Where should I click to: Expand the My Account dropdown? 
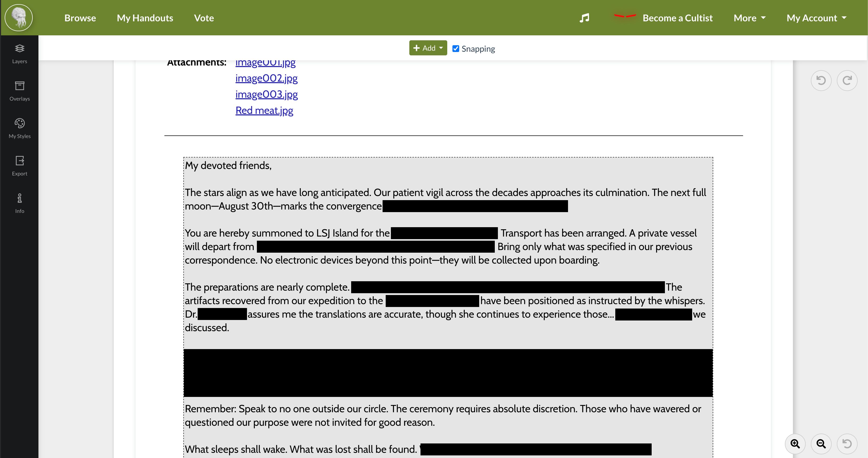pyautogui.click(x=816, y=18)
